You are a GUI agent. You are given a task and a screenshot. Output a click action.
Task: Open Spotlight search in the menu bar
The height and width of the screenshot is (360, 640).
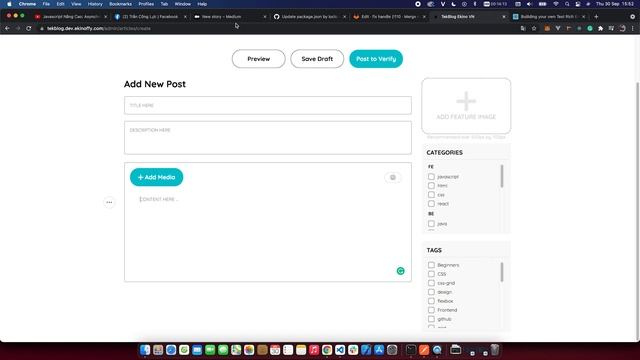(567, 4)
